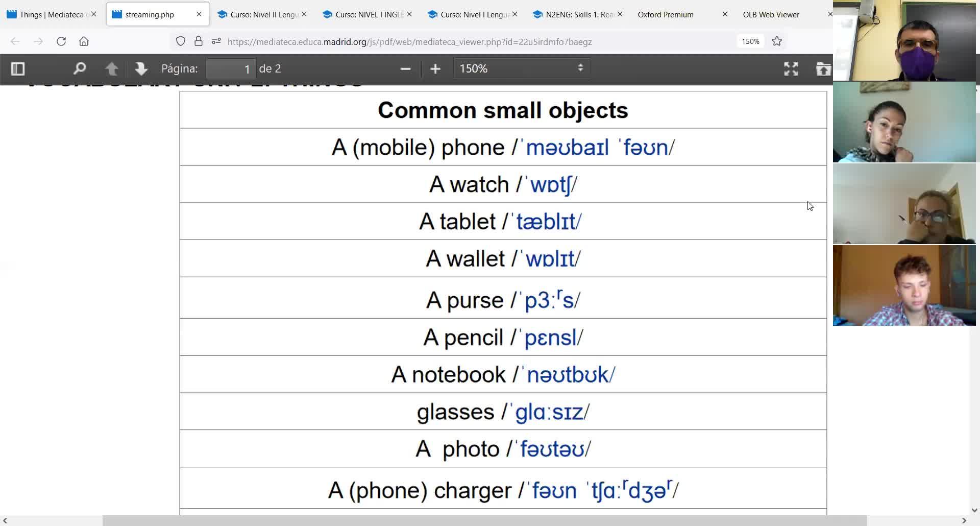Go to next page arrow
Image resolution: width=980 pixels, height=526 pixels.
(x=141, y=68)
